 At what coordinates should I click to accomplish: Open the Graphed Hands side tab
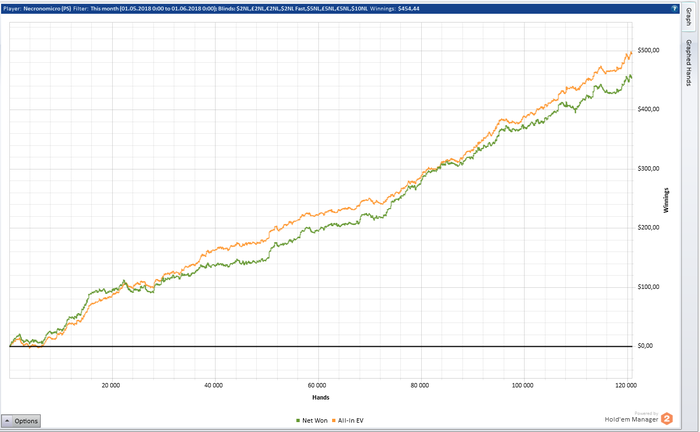(x=688, y=62)
